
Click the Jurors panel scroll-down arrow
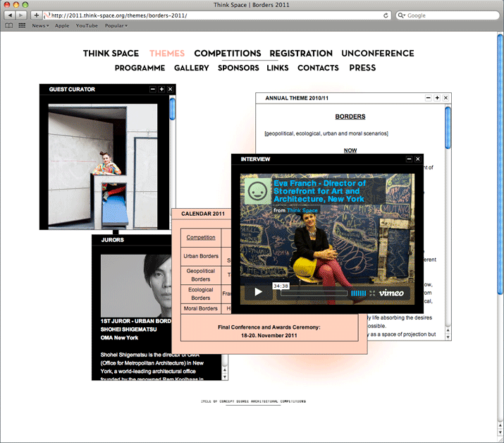pos(225,377)
